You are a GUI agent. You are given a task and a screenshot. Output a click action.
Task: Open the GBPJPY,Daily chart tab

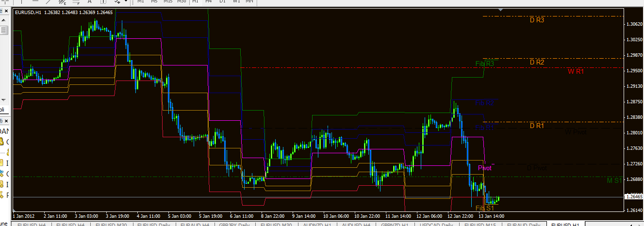[235, 224]
